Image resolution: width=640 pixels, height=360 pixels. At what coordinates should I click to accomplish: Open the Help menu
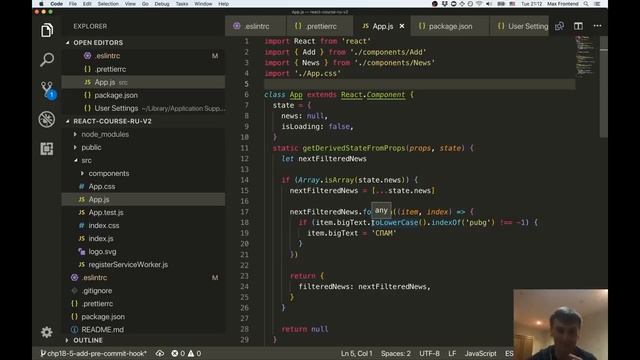point(223,4)
